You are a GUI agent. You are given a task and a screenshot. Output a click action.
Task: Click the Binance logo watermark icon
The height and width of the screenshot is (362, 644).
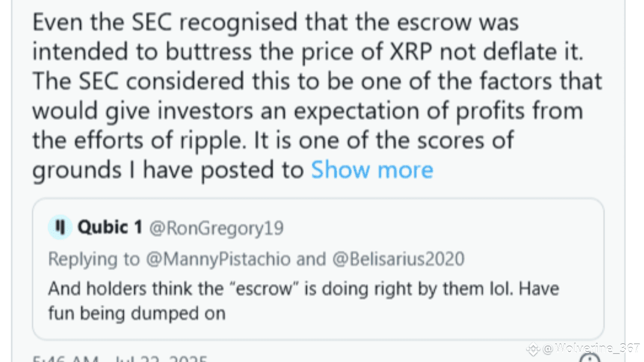coord(533,348)
